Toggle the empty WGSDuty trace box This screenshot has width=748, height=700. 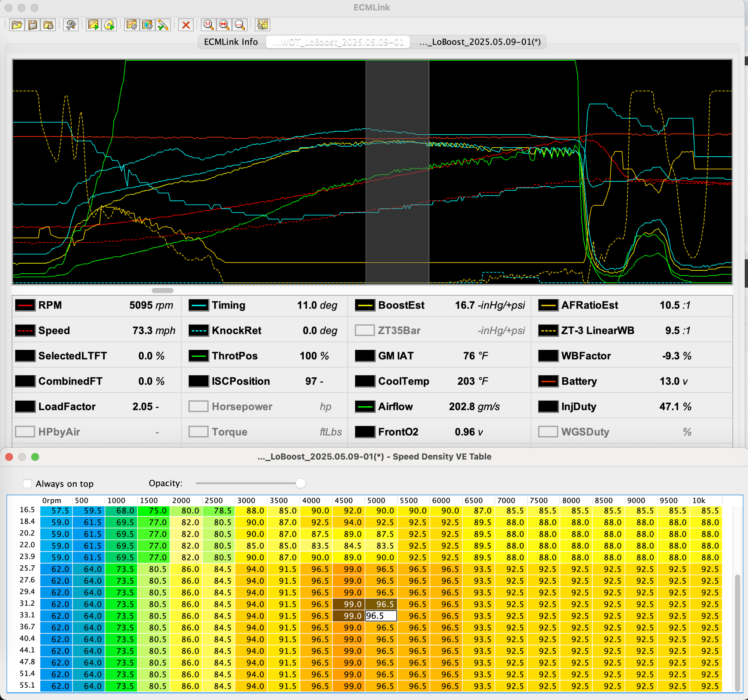(548, 432)
